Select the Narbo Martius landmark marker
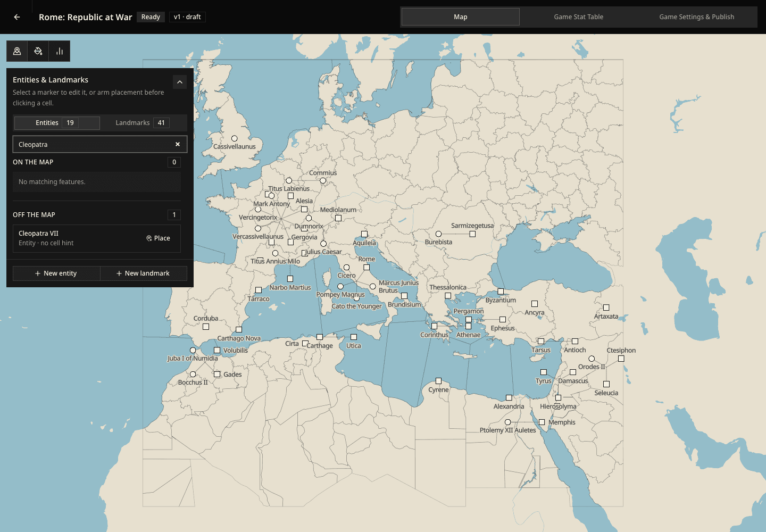 click(290, 279)
